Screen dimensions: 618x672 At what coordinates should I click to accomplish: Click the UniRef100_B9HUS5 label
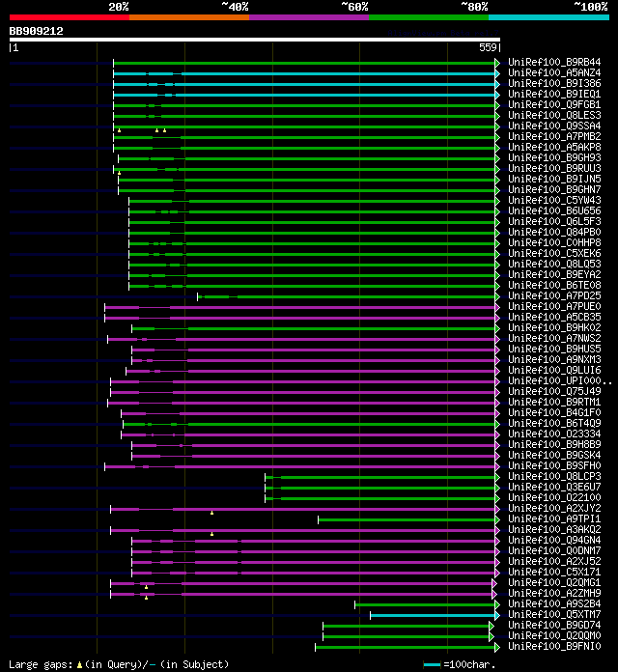pyautogui.click(x=554, y=349)
